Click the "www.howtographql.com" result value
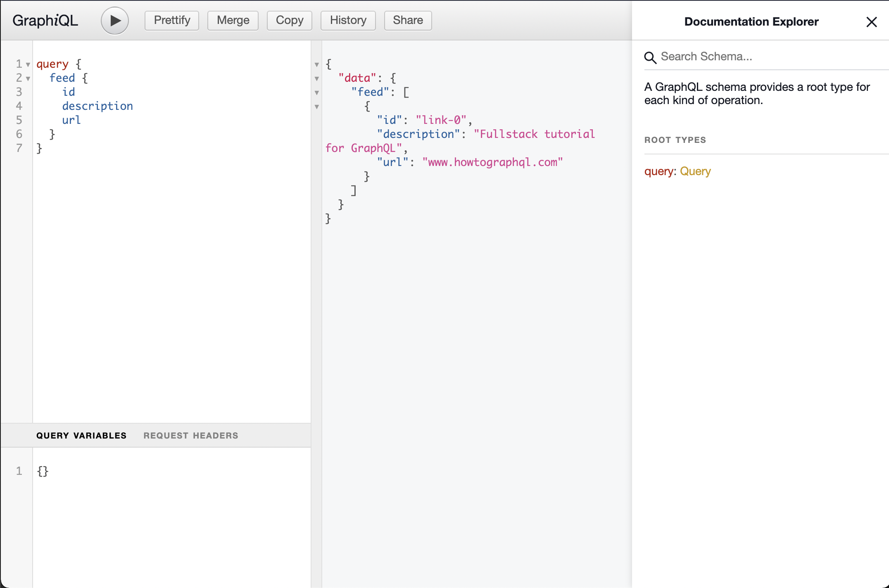Screen dimensions: 889x588 click(x=492, y=162)
